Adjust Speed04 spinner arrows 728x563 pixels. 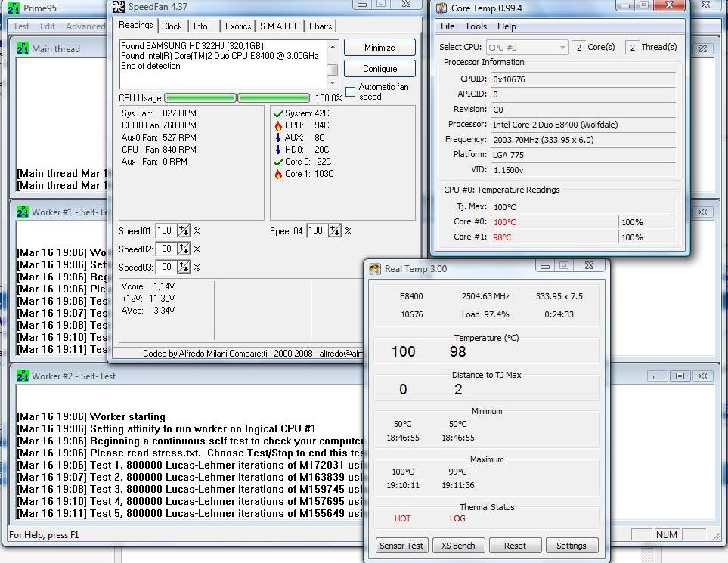click(x=335, y=230)
